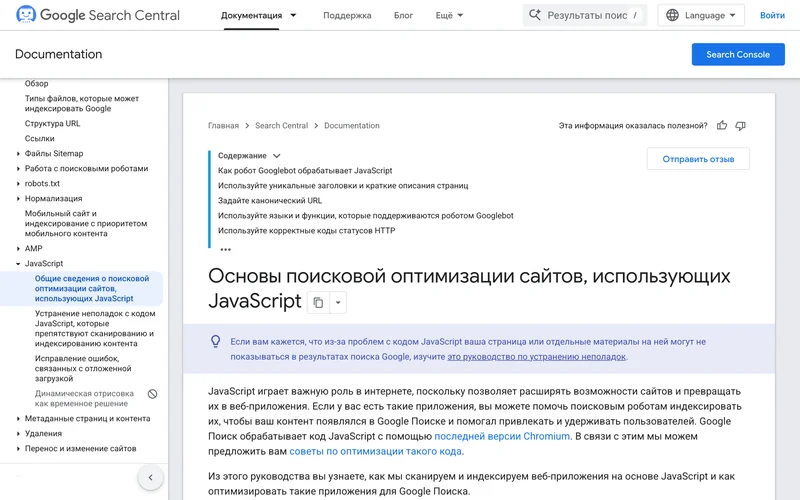Image resolution: width=800 pixels, height=500 pixels.
Task: Expand robots.txt section
Action: [x=18, y=184]
